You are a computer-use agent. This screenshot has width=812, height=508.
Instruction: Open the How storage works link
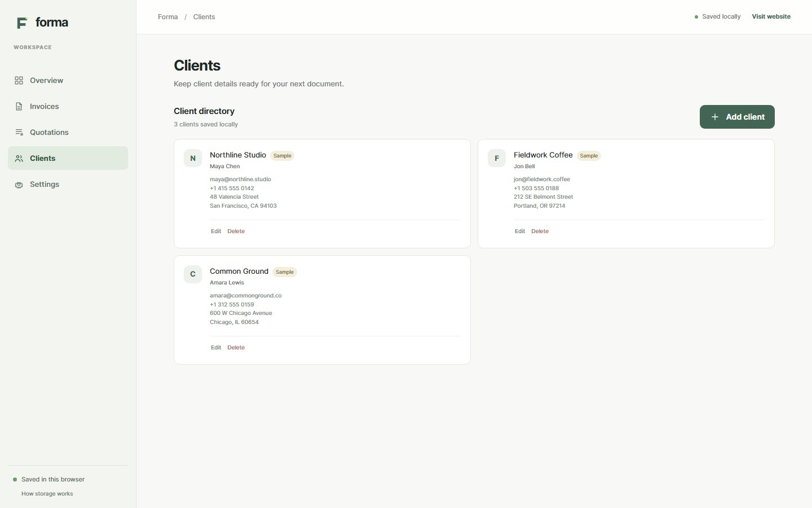click(47, 494)
